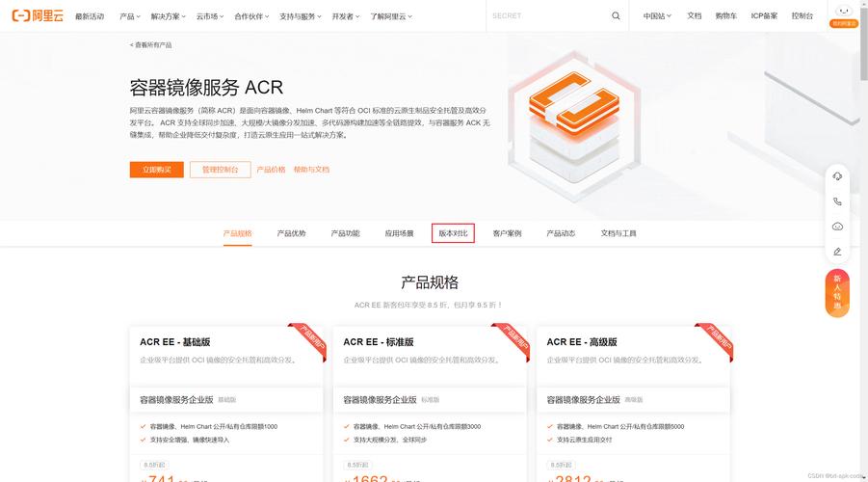Open the 产品价格 link
Viewport: 868px width, 482px height.
tap(271, 170)
